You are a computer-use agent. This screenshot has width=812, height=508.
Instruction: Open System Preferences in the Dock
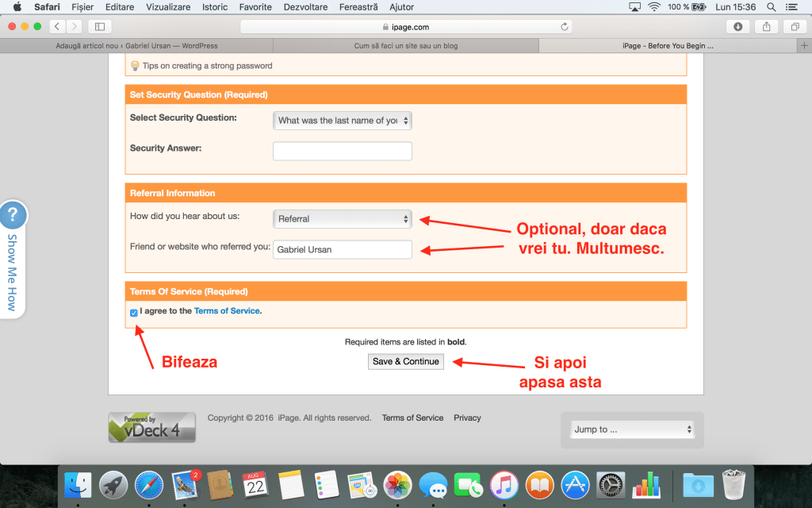(x=611, y=486)
